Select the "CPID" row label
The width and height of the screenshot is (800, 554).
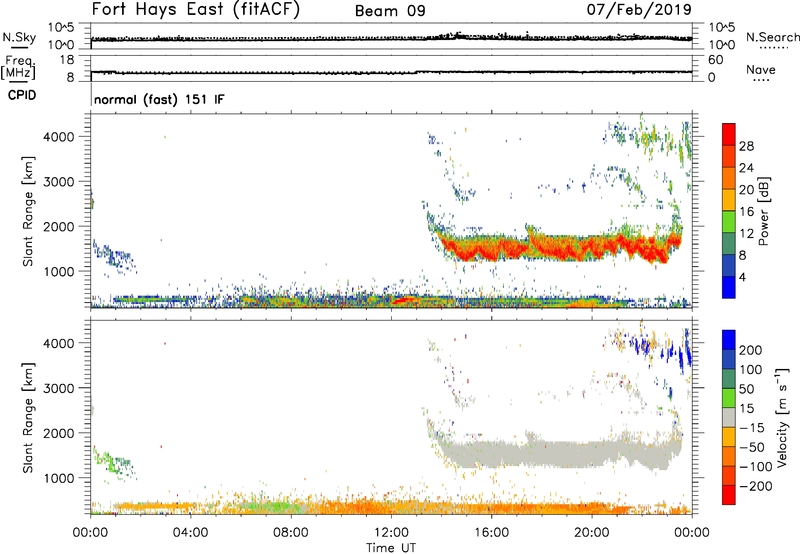pos(22,95)
